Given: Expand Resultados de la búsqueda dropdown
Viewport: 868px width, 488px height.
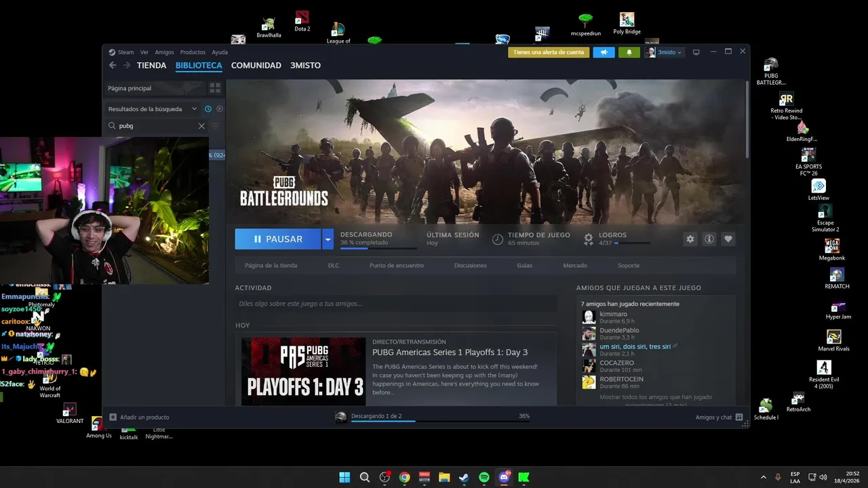Looking at the screenshot, I should pyautogui.click(x=195, y=109).
